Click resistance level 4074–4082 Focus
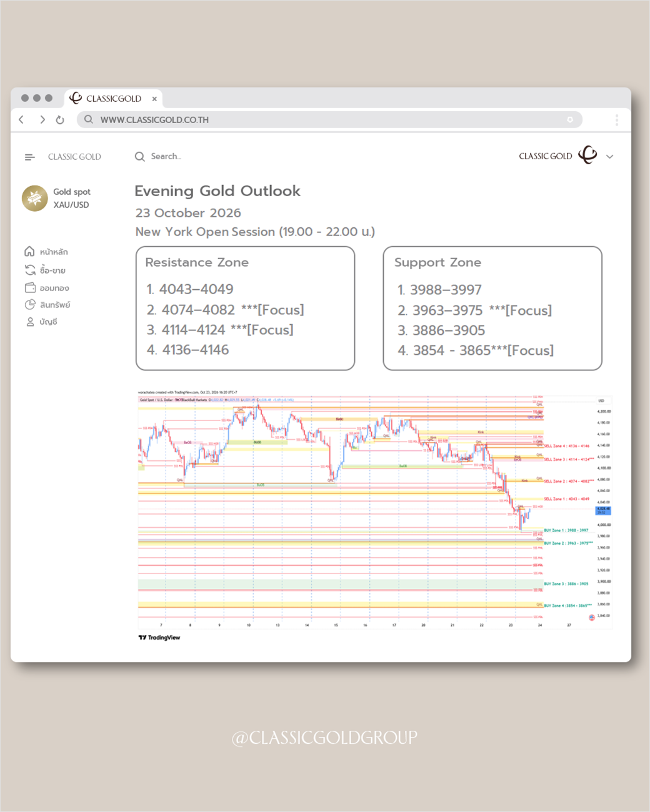The image size is (650, 812). (226, 310)
